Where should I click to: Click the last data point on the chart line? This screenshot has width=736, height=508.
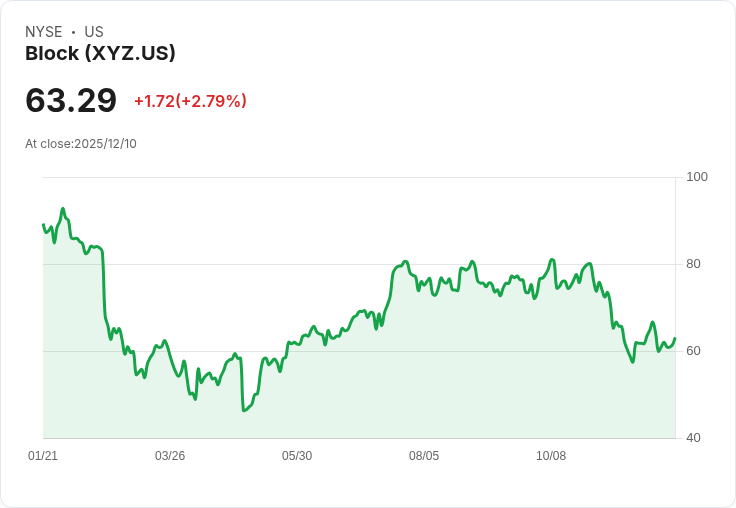(x=675, y=338)
